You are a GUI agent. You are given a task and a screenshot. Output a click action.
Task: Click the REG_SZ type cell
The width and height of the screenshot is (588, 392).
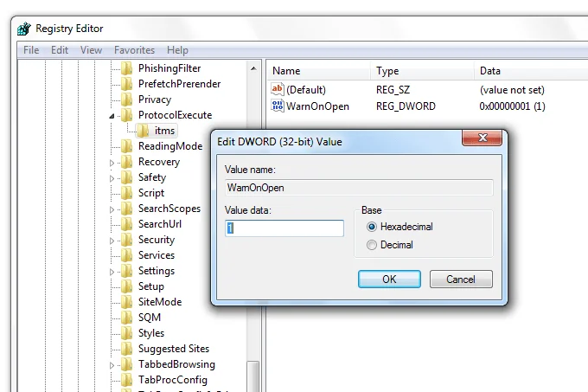point(393,90)
